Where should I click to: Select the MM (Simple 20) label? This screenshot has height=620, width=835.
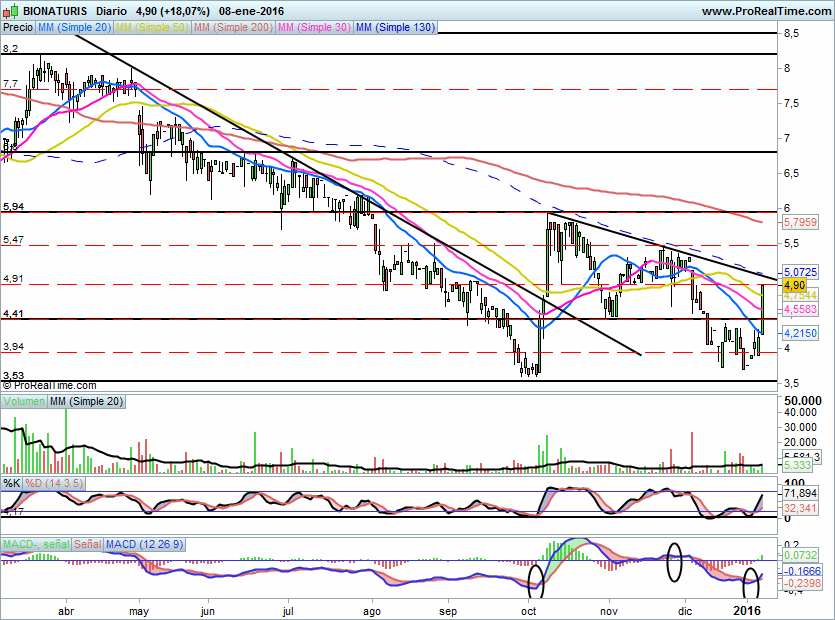[x=74, y=27]
